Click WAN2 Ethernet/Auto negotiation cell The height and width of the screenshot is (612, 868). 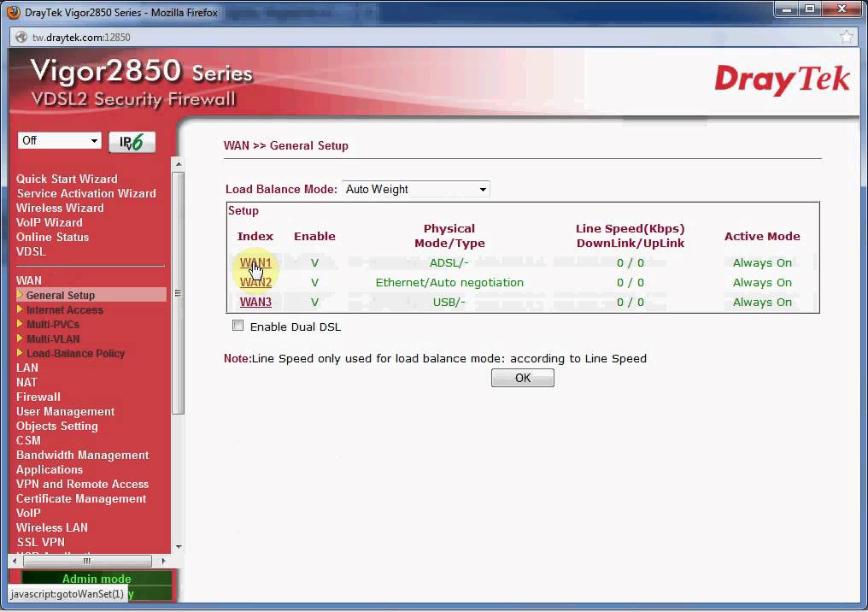pos(449,282)
